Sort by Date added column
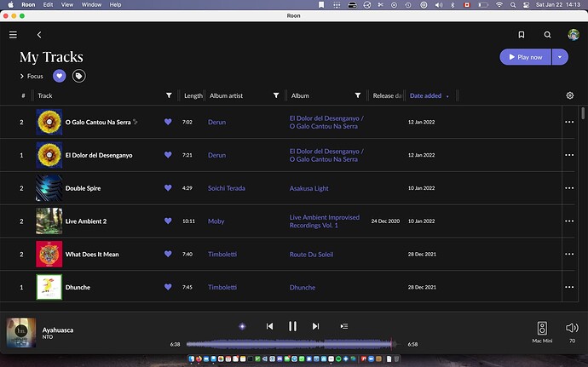The width and height of the screenshot is (588, 367). click(x=425, y=95)
